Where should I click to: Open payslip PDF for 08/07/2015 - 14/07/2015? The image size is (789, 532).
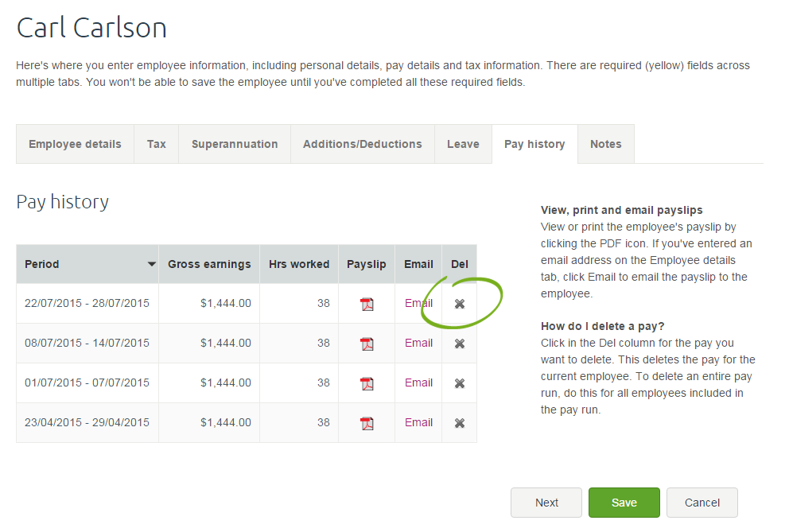point(367,344)
